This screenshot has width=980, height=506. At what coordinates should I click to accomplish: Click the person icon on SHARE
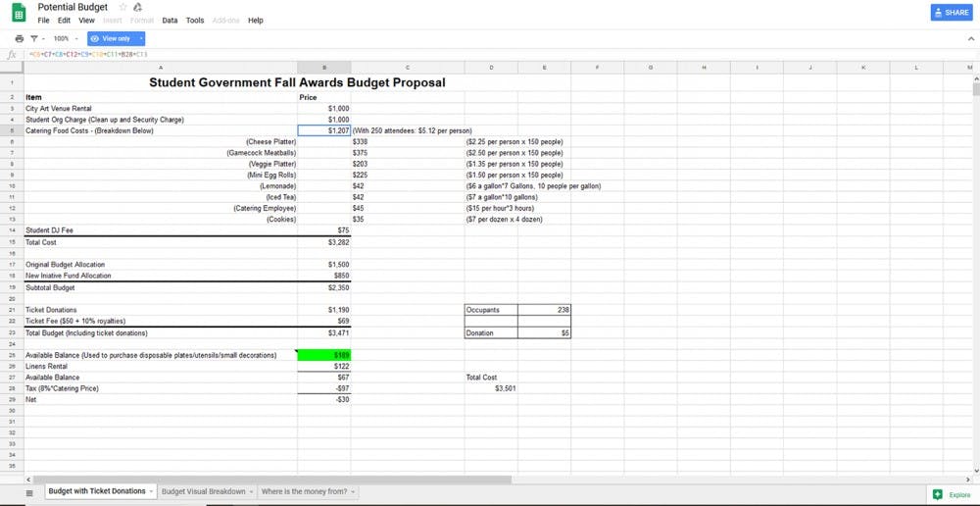938,13
